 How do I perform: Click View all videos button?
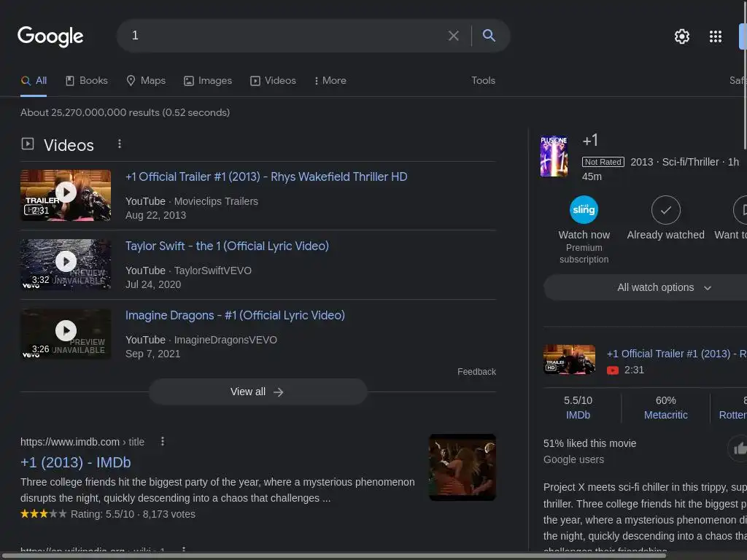pyautogui.click(x=258, y=392)
